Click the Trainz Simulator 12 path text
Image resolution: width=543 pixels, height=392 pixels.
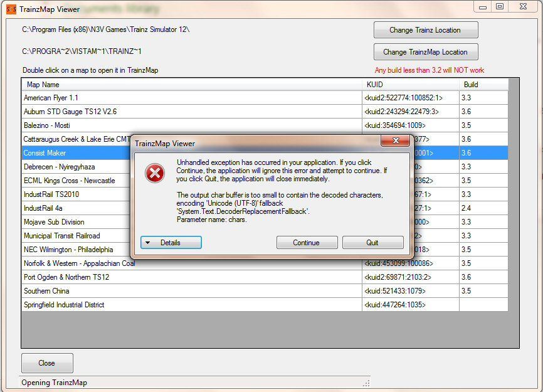[x=106, y=29]
